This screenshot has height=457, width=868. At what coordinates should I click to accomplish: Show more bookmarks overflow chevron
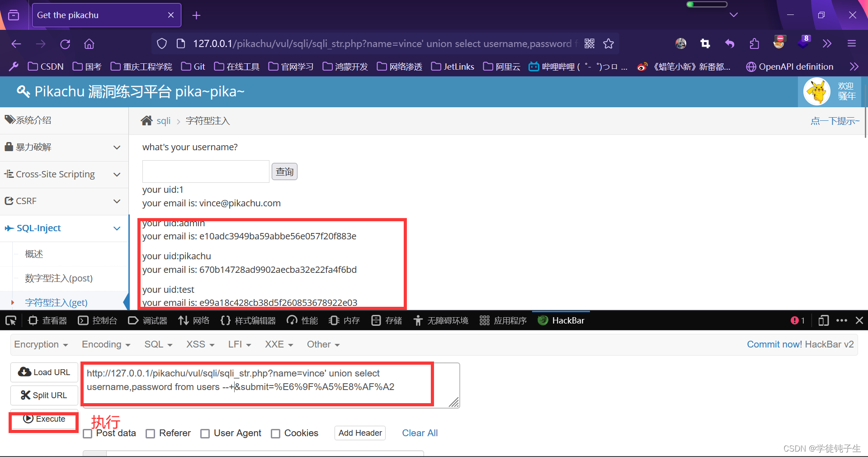[x=854, y=67]
